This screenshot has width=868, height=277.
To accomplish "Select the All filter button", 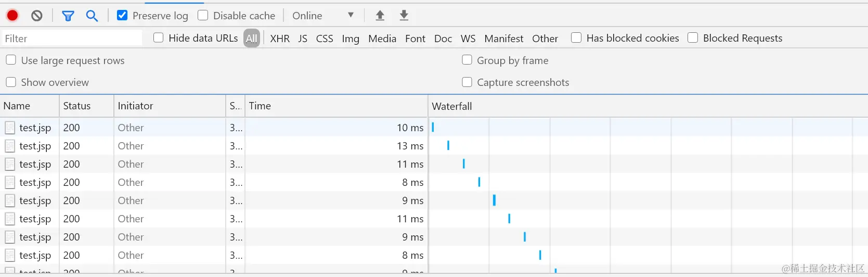I will pos(252,39).
